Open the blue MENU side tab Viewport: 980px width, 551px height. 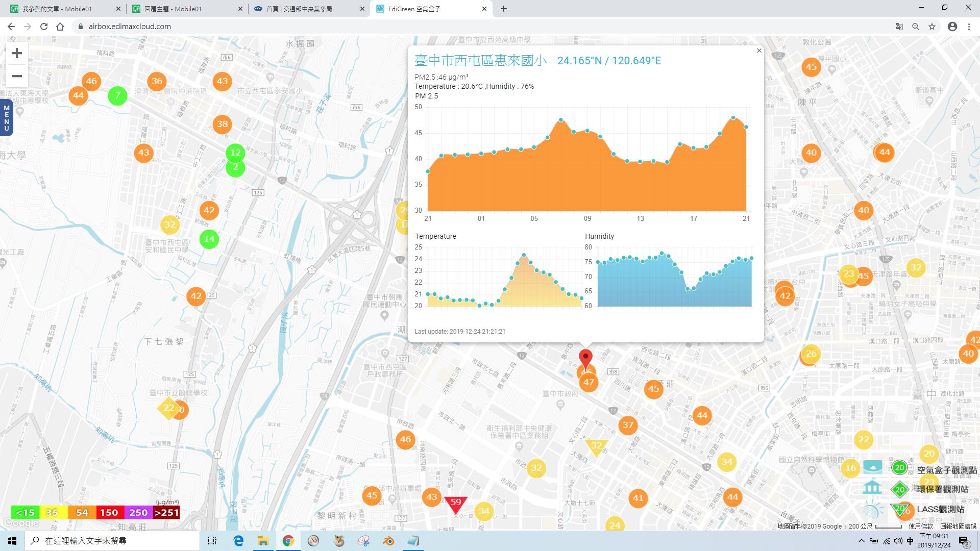point(6,118)
